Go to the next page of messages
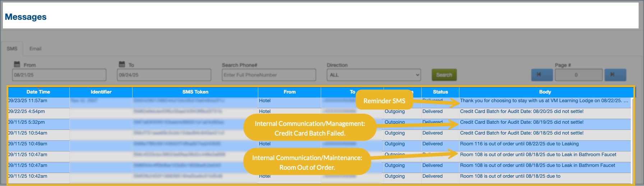Screen dimensions: 644x186 coord(615,75)
